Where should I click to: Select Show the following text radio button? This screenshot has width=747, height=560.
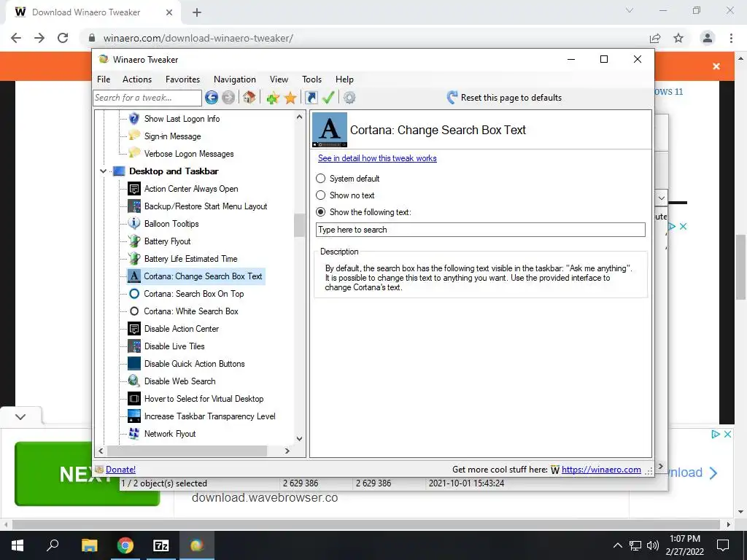coord(321,212)
